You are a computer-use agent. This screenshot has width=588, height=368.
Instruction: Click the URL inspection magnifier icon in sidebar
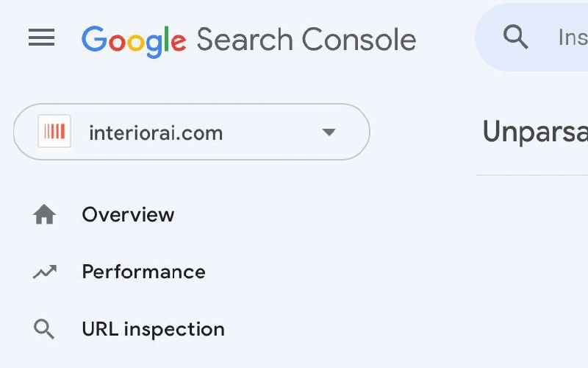[44, 329]
